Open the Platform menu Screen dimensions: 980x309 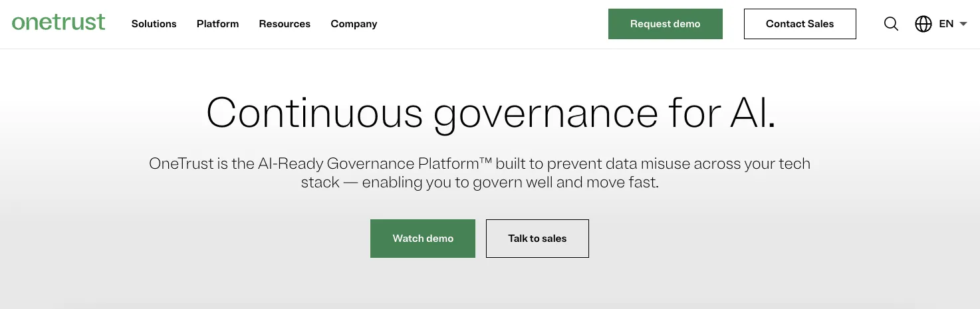tap(217, 24)
